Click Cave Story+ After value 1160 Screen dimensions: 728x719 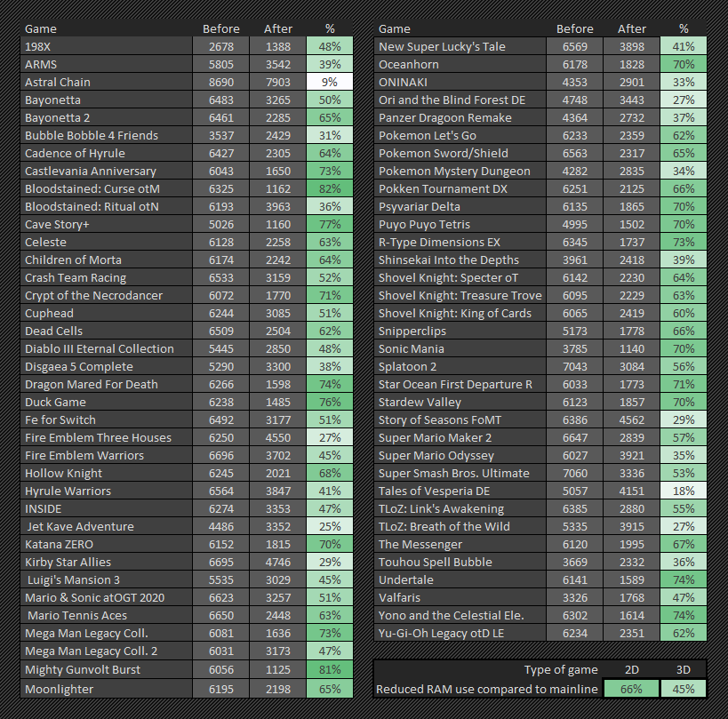tap(278, 225)
